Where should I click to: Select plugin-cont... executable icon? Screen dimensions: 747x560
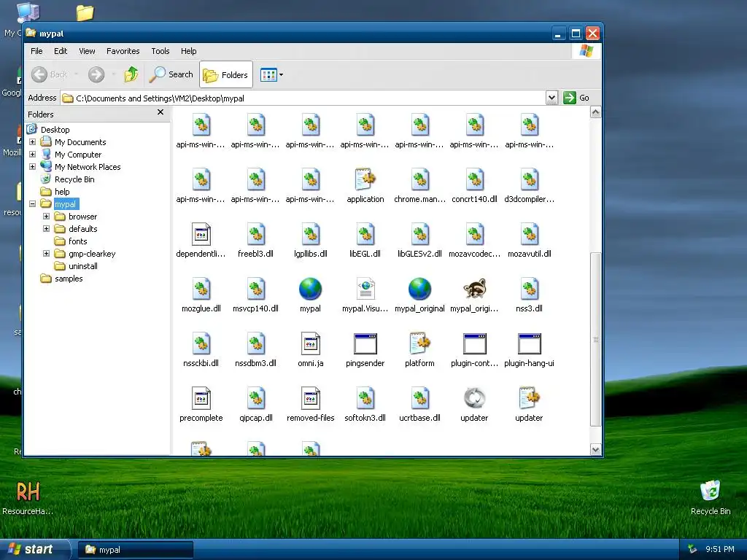[x=474, y=344]
